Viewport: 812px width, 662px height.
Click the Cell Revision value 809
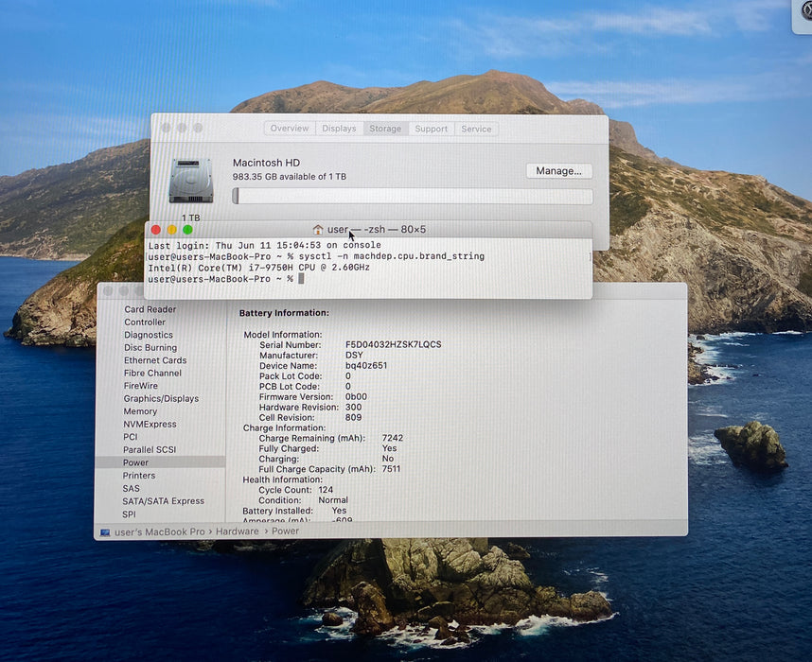click(354, 417)
